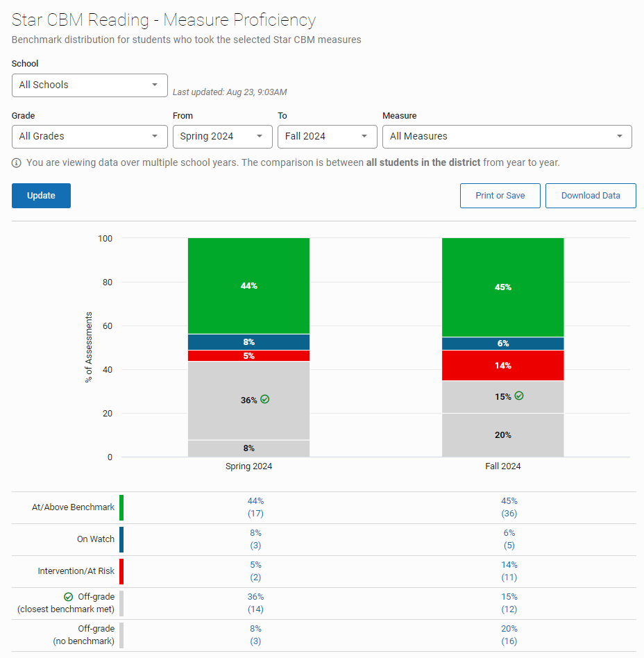Open the (11) link in the Intervention/At Risk row
The width and height of the screenshot is (644, 658).
(x=509, y=577)
